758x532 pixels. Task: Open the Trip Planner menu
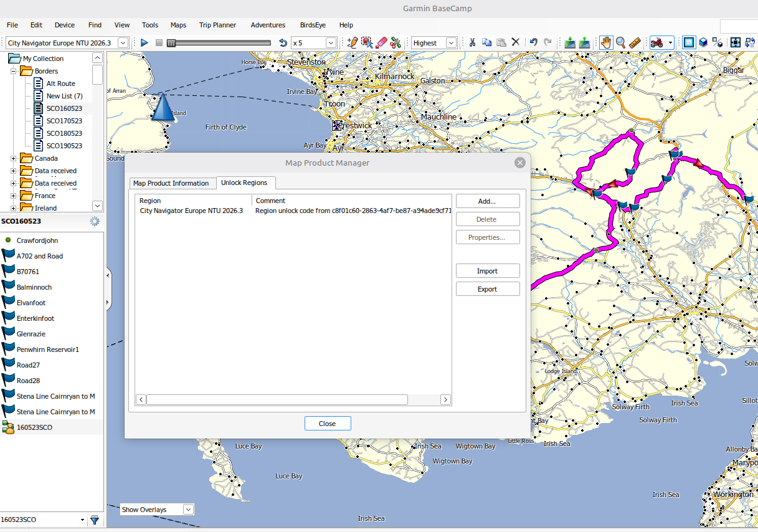pos(217,25)
